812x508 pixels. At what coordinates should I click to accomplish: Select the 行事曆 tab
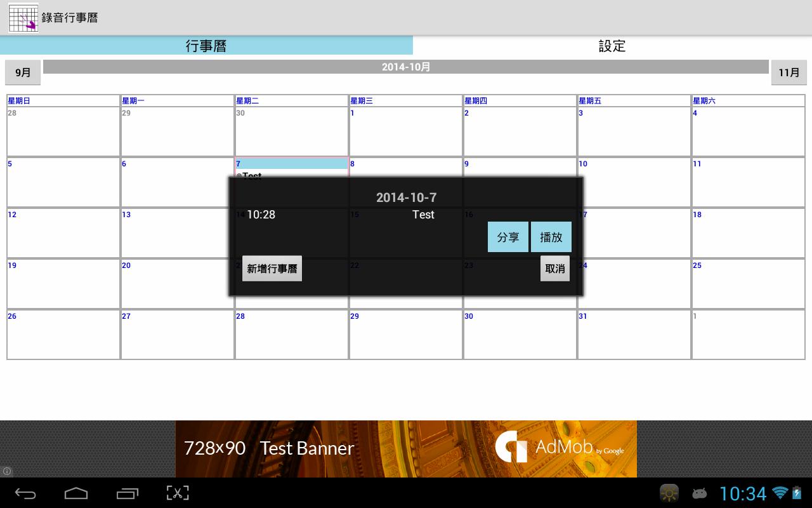[206, 46]
